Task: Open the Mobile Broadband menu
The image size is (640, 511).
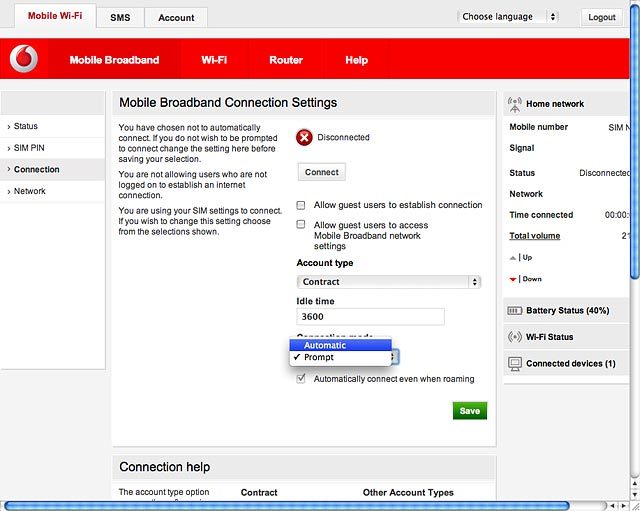Action: coord(114,60)
